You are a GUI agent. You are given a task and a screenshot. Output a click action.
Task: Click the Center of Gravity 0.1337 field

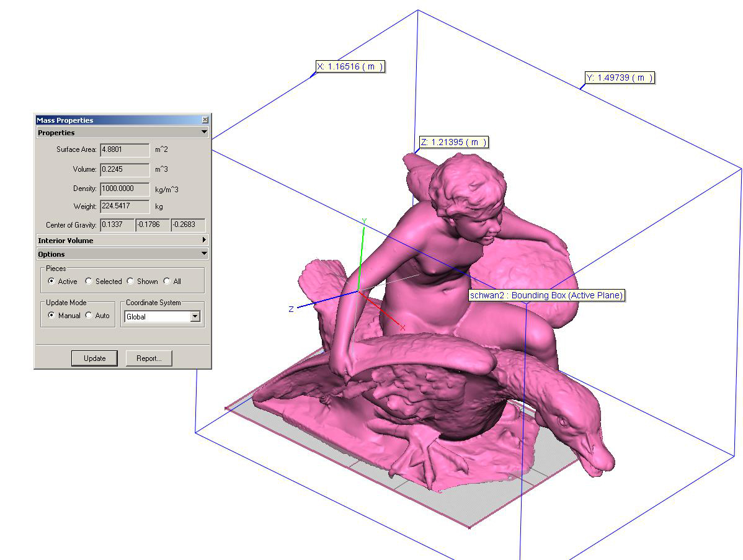117,224
